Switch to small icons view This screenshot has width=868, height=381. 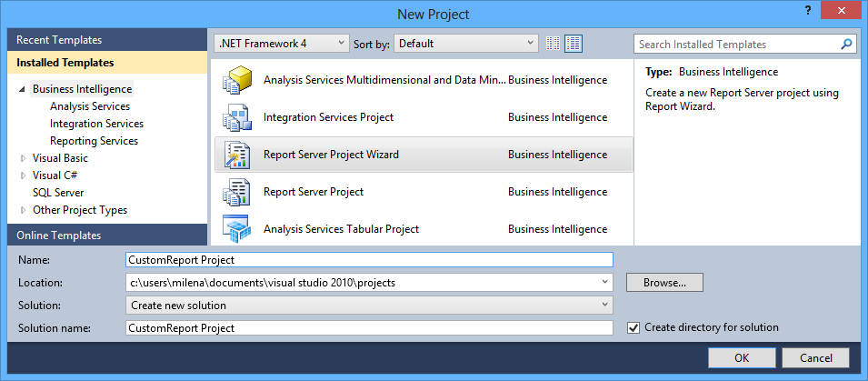tap(554, 44)
